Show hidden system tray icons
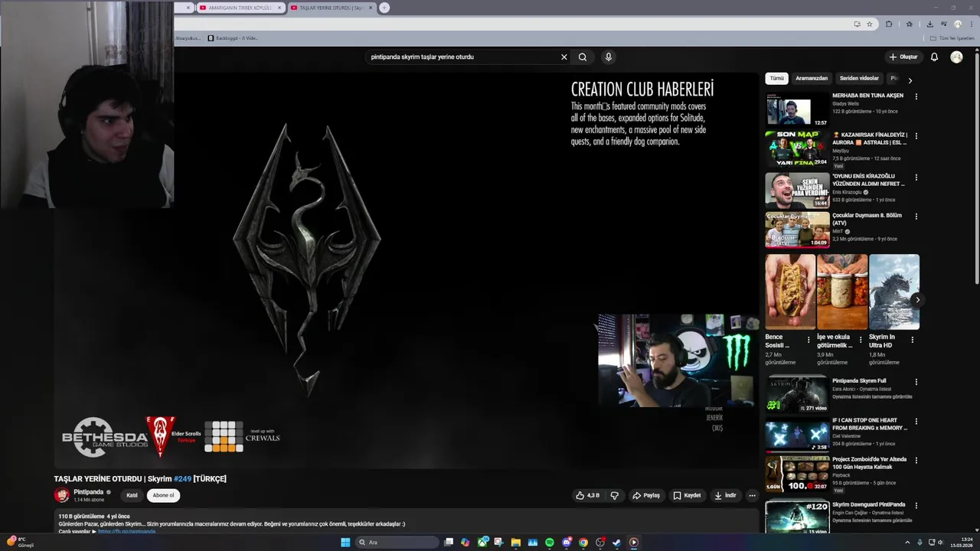980x551 pixels. coord(908,543)
